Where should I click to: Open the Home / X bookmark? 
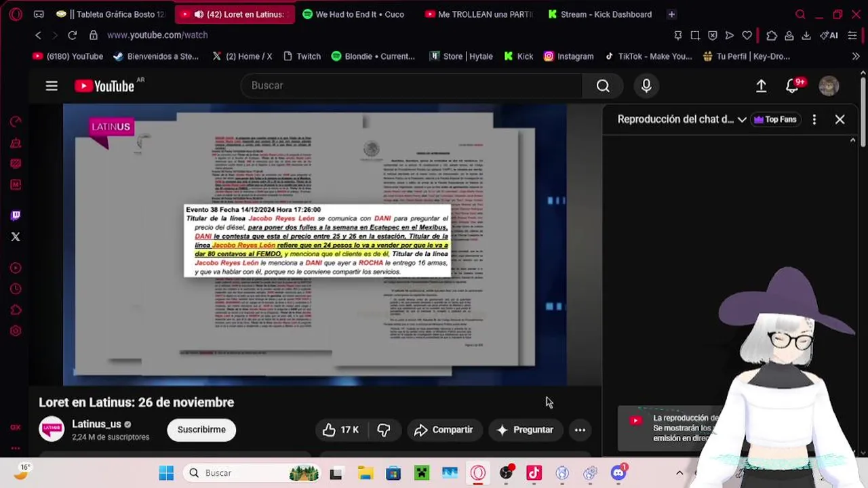[242, 56]
